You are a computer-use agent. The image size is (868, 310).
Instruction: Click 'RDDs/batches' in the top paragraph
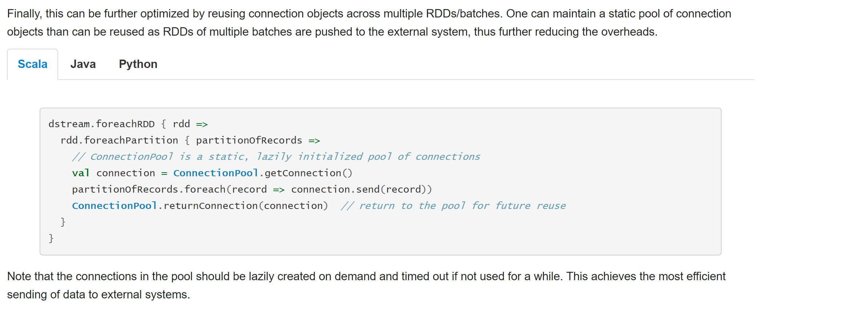click(x=463, y=14)
